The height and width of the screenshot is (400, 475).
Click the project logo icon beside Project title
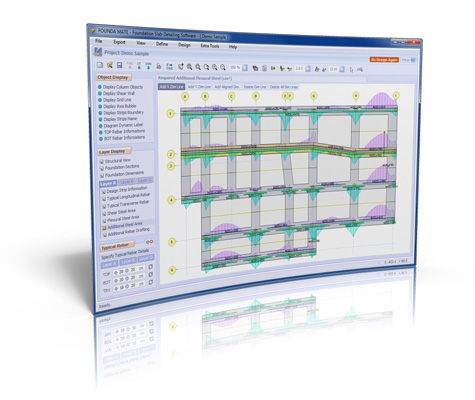coord(98,52)
